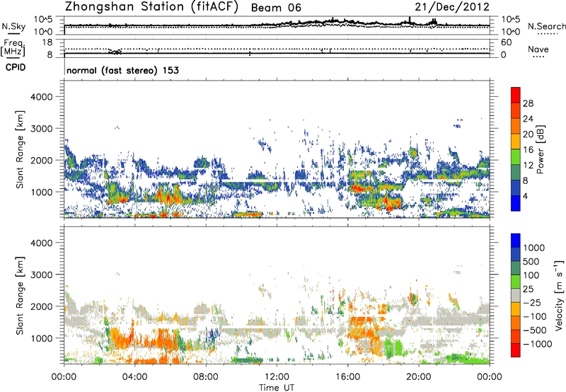Click the '08:00' time axis label
Viewport: 566px width, 392px height.
pos(206,377)
